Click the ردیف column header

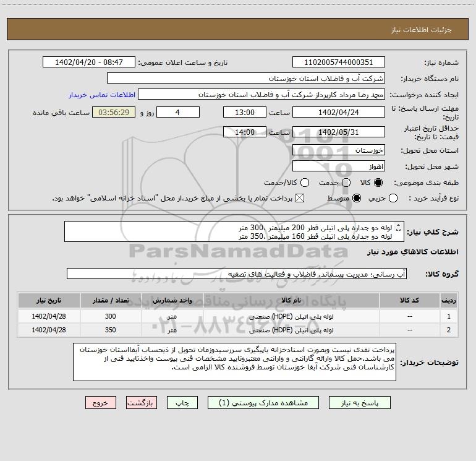[x=449, y=300]
